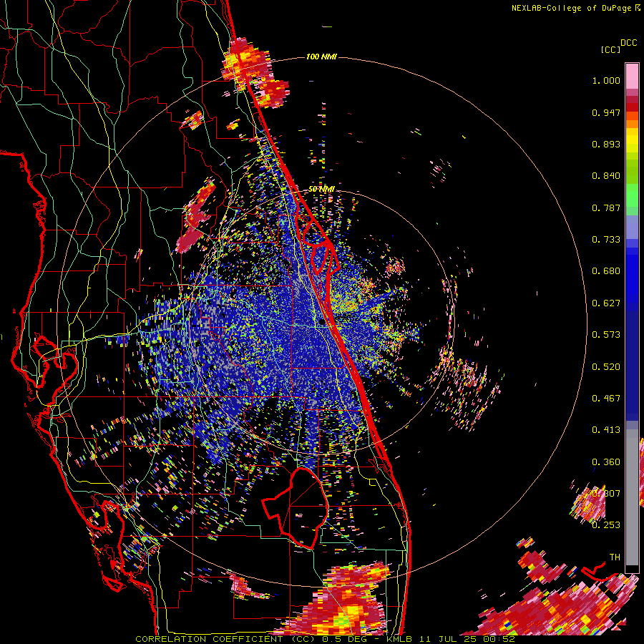Click the 11 JUL 25 date text
Viewport: 644px width, 644px height.
click(449, 639)
